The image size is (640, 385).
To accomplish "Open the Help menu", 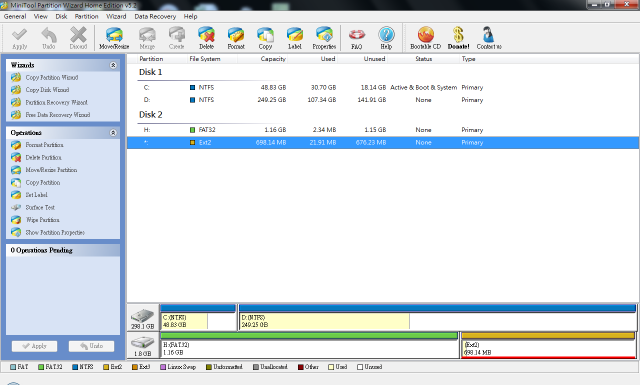I will point(190,16).
